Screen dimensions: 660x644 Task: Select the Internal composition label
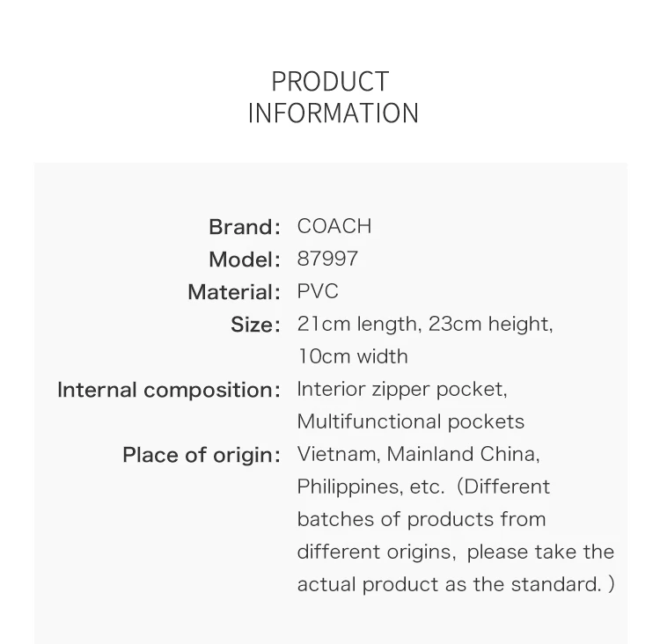pyautogui.click(x=169, y=390)
